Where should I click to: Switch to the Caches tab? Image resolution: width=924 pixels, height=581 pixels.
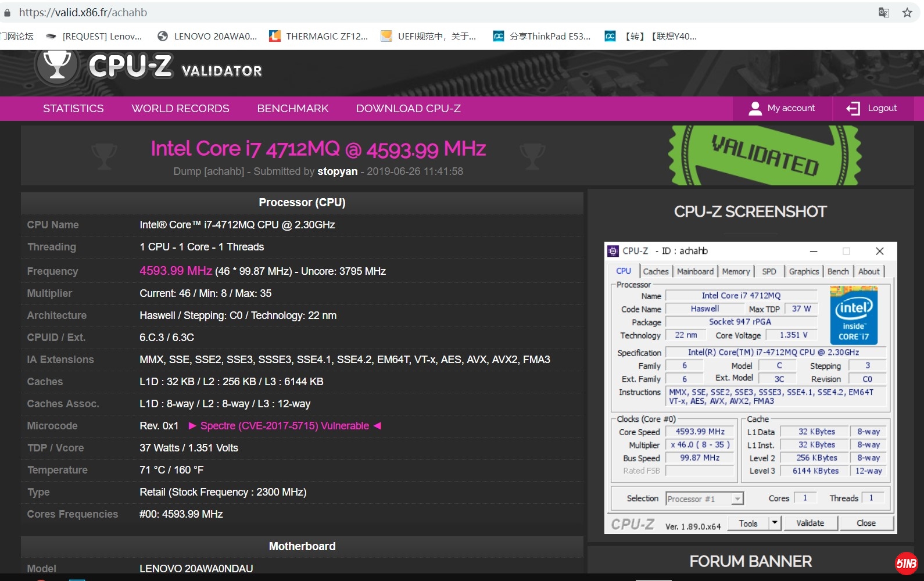(x=656, y=271)
